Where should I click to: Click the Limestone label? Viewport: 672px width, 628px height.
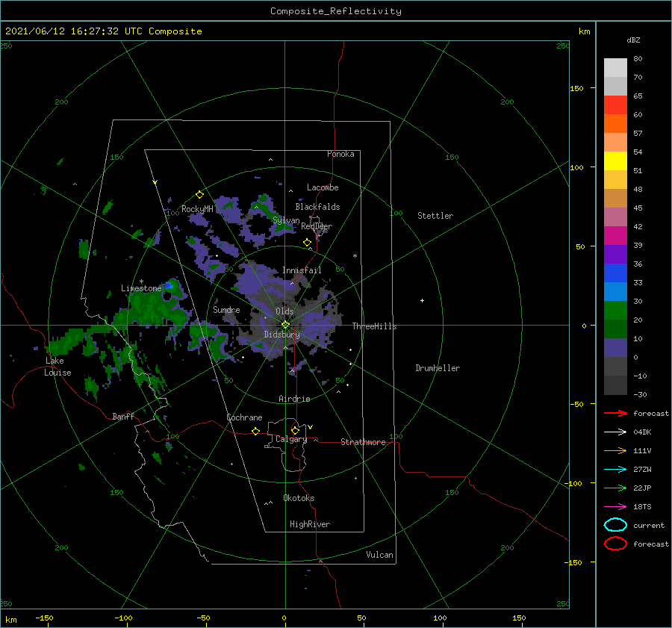pos(141,288)
